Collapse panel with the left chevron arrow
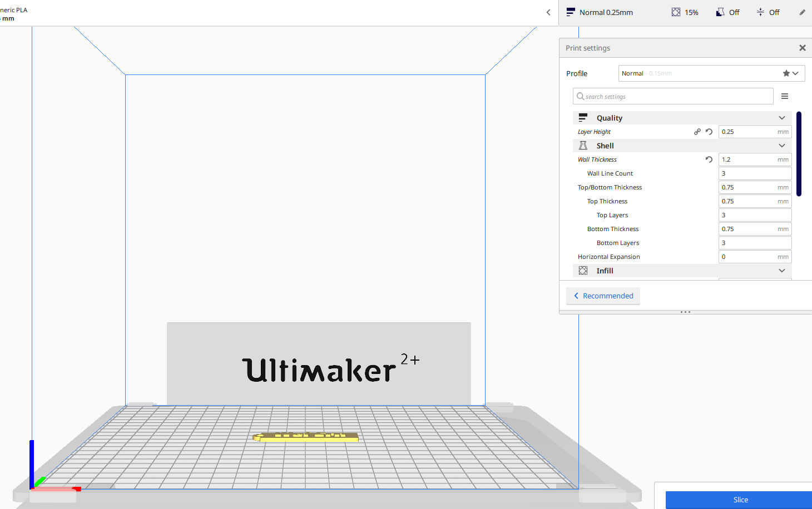Screen dimensions: 812x509 [548, 12]
